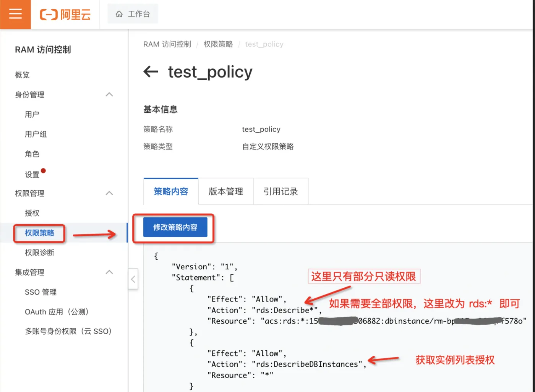Collapse the 身份管理 section
The width and height of the screenshot is (535, 392).
[109, 94]
